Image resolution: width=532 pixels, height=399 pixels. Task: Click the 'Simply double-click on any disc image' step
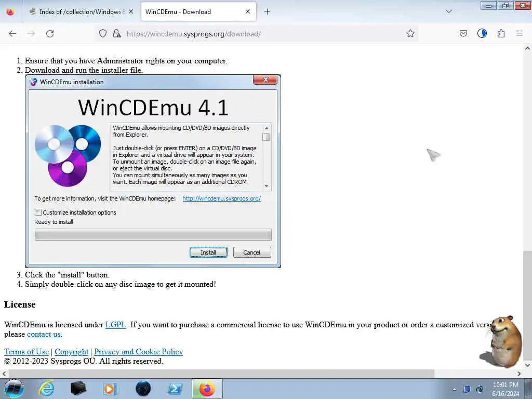120,284
